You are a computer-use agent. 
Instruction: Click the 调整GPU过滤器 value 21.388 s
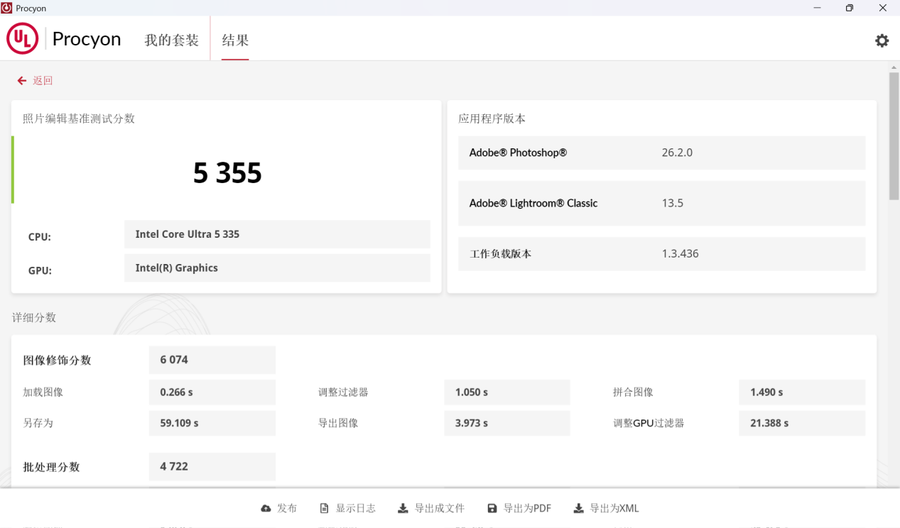click(802, 423)
